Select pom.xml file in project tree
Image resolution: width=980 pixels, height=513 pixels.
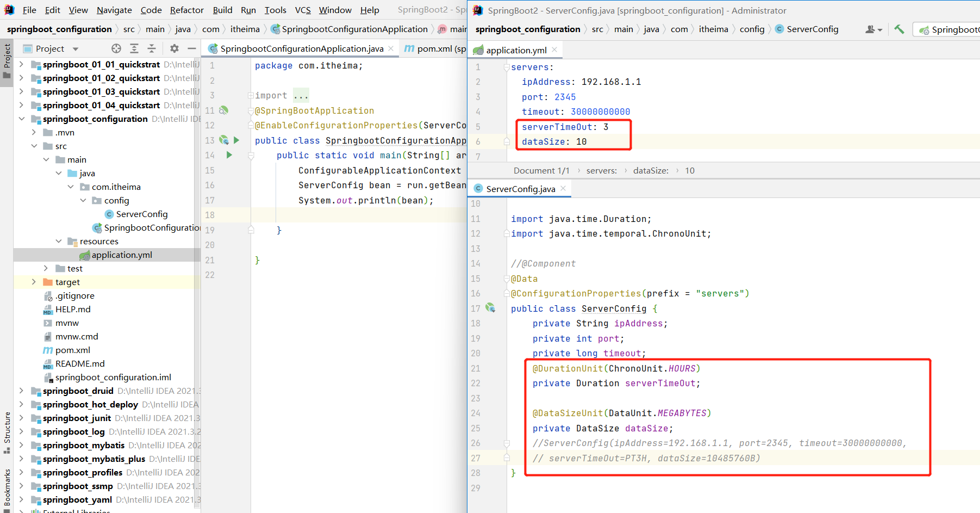click(72, 350)
